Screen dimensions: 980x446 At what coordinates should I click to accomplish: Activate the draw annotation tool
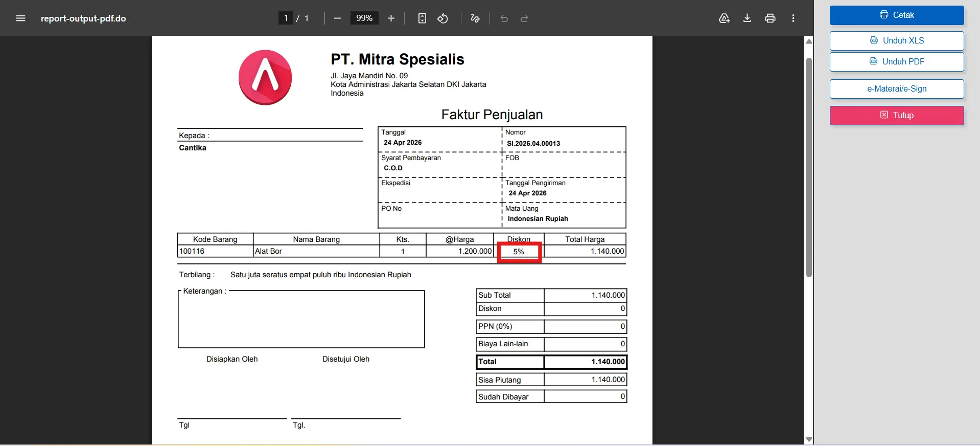(475, 18)
